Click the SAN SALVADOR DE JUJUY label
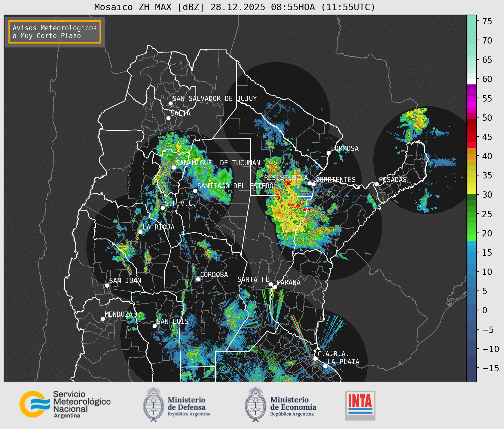The height and width of the screenshot is (429, 504). (x=215, y=99)
